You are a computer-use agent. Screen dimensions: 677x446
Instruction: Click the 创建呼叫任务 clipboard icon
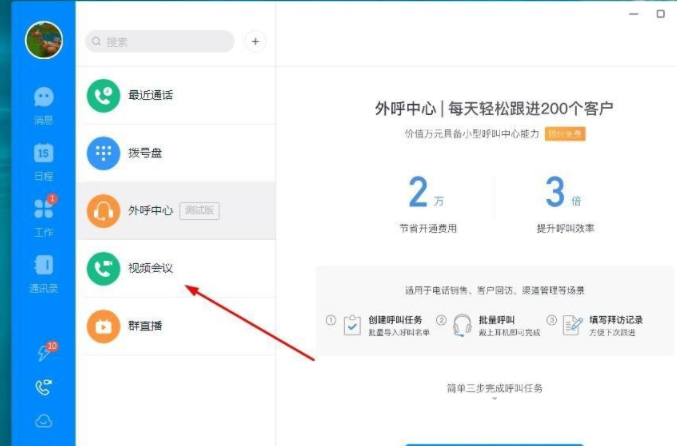(352, 325)
